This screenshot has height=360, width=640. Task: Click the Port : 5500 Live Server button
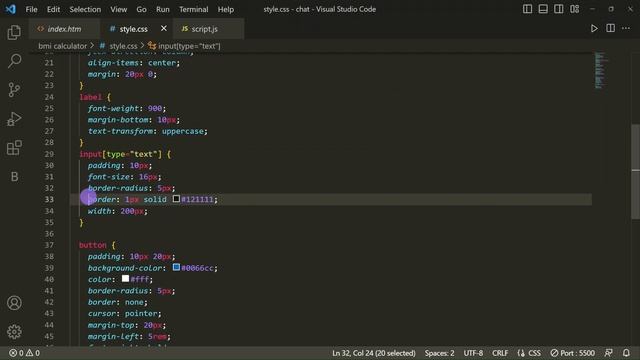point(572,353)
